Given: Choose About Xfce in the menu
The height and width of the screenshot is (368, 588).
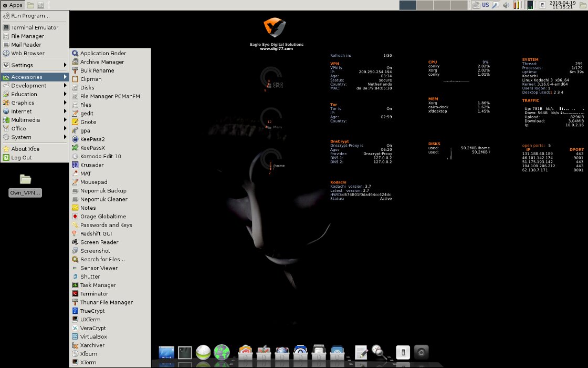Looking at the screenshot, I should [x=25, y=149].
